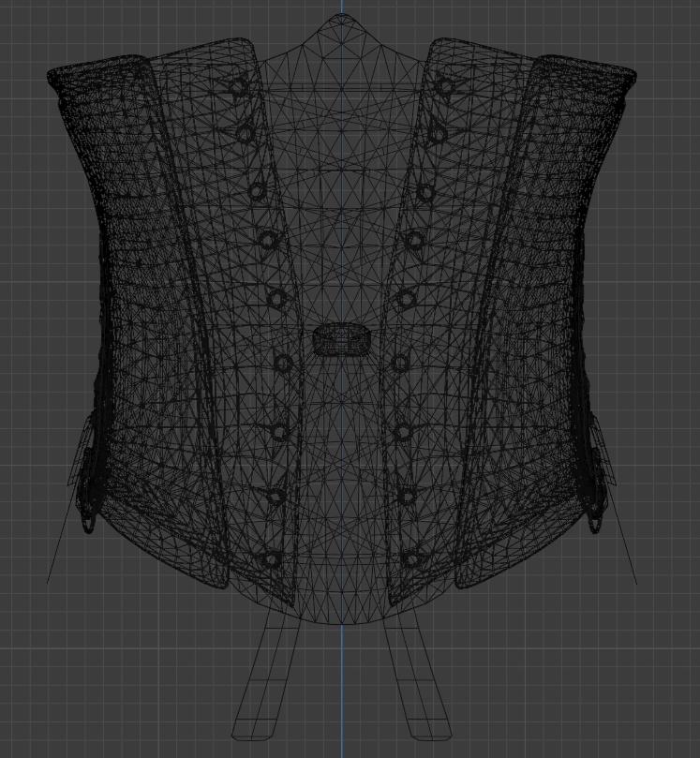Click the topmost eyelet of the left lacing row
This screenshot has width=700, height=758.
tap(238, 87)
